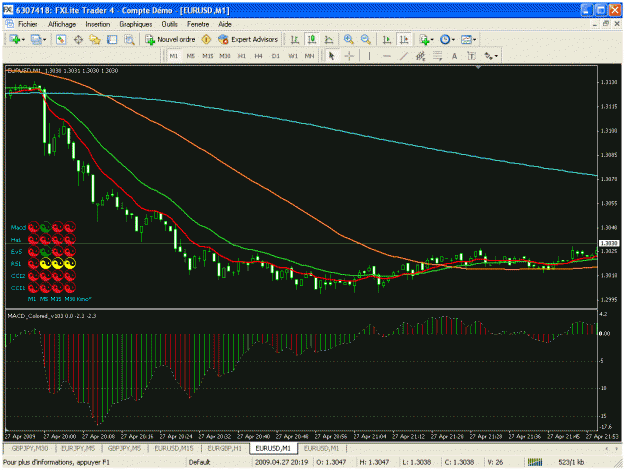The image size is (625, 470).
Task: Toggle chart auto scroll icon
Action: (387, 39)
